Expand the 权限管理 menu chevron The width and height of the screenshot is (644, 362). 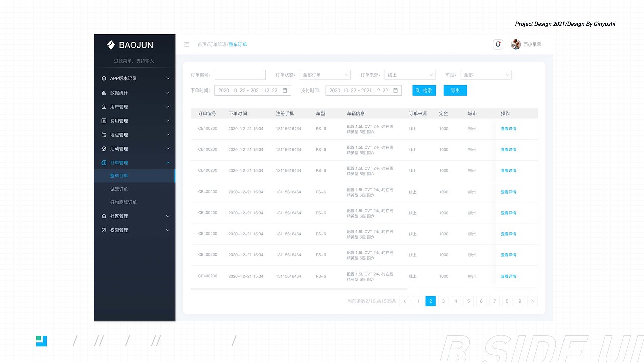[168, 230]
